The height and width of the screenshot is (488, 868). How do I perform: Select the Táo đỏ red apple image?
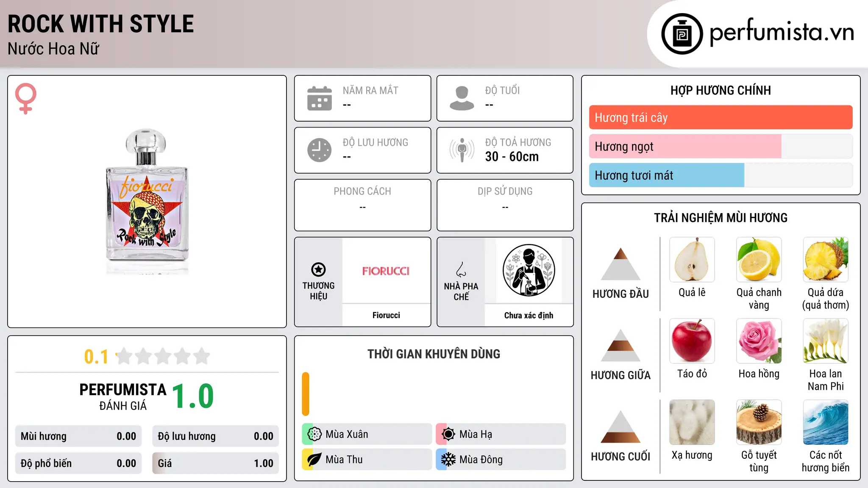point(692,341)
